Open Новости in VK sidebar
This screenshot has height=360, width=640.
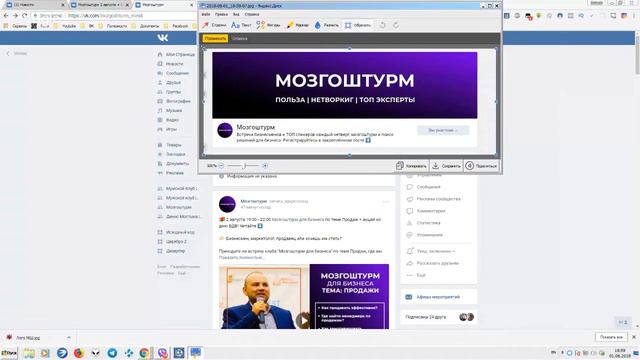point(170,64)
